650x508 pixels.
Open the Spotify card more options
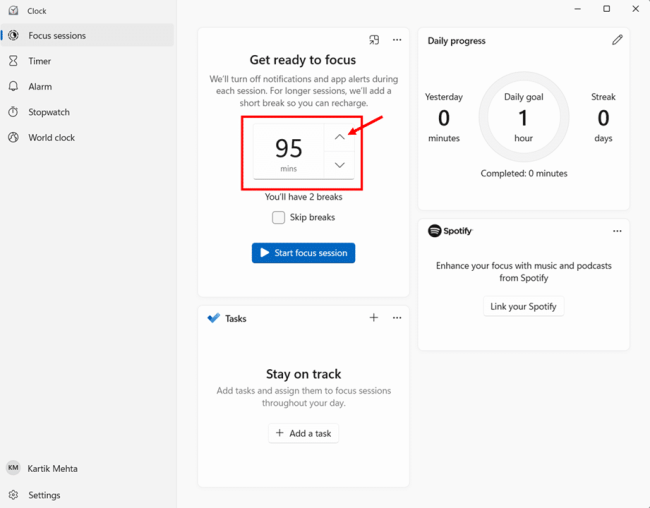[x=617, y=231]
